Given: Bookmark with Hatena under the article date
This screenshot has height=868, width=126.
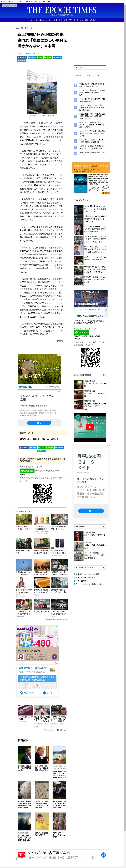Looking at the screenshot, I should (22, 61).
